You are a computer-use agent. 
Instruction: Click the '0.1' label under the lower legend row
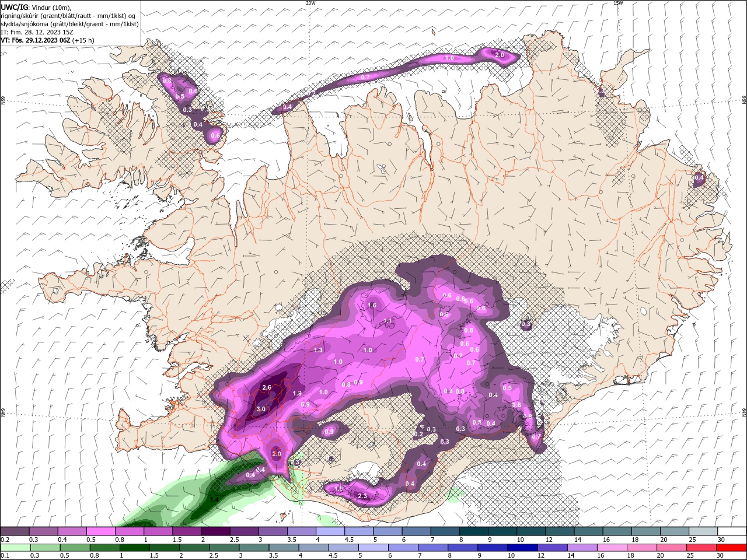click(x=5, y=556)
